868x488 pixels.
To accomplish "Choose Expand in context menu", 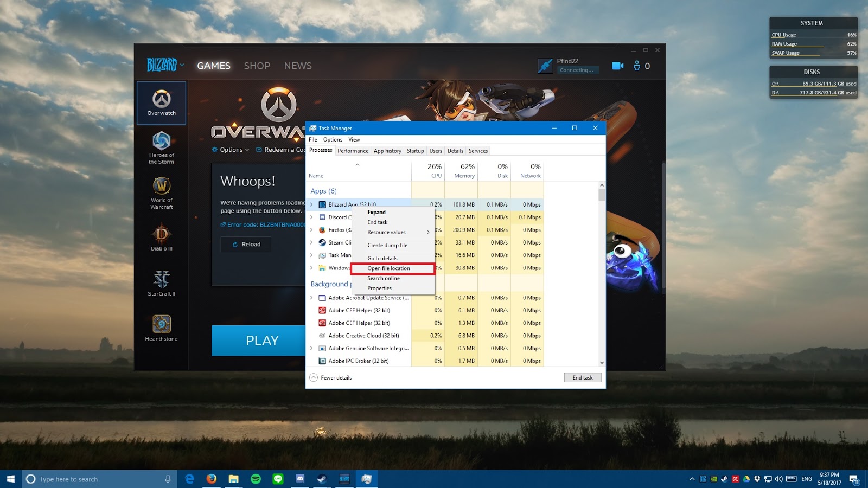I will 393,213.
